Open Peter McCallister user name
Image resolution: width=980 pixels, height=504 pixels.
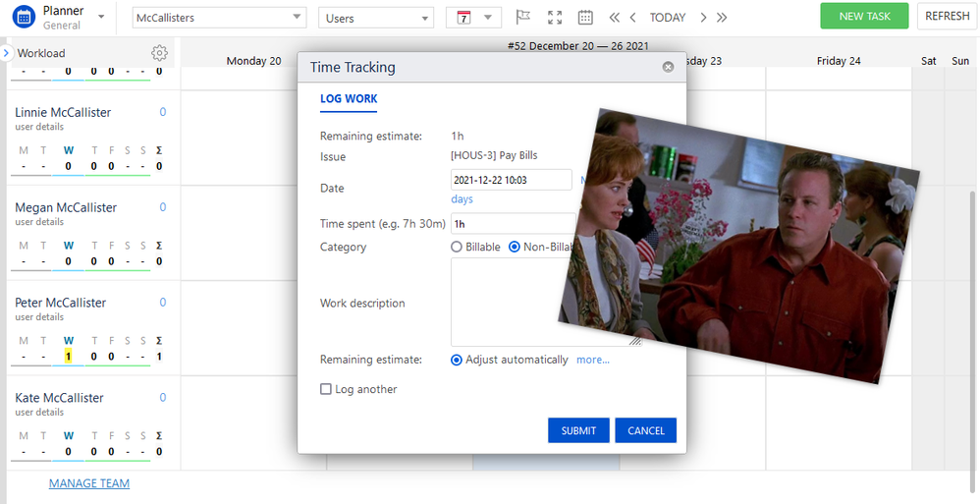[x=61, y=303]
